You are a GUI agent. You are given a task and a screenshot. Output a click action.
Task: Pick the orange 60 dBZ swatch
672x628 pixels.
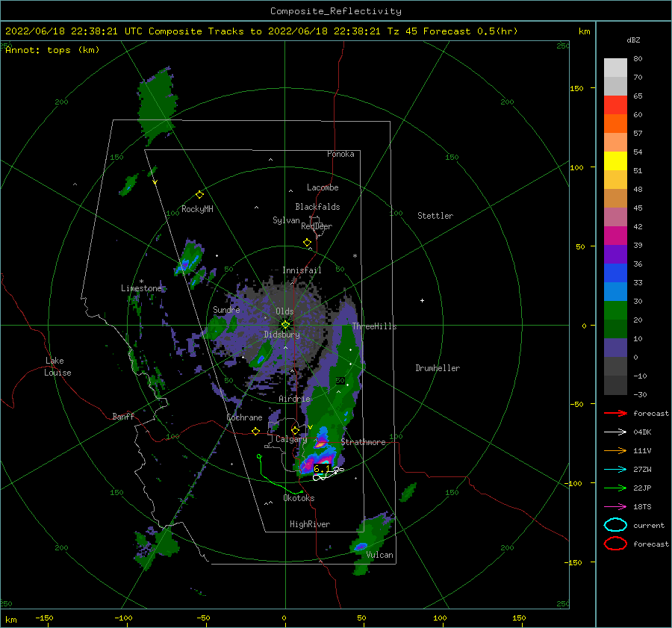click(x=615, y=124)
